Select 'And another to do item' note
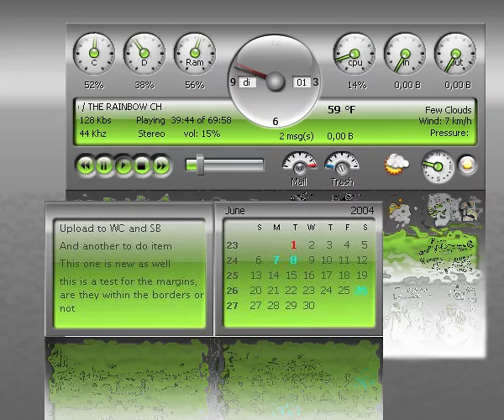504x420 pixels. 116,246
